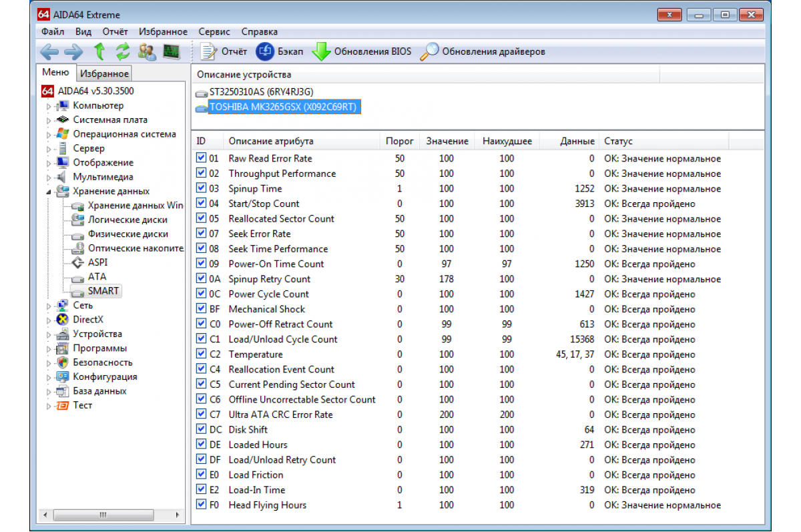The height and width of the screenshot is (532, 801).
Task: Collapse the Хранение данных node arrow
Action: point(48,192)
